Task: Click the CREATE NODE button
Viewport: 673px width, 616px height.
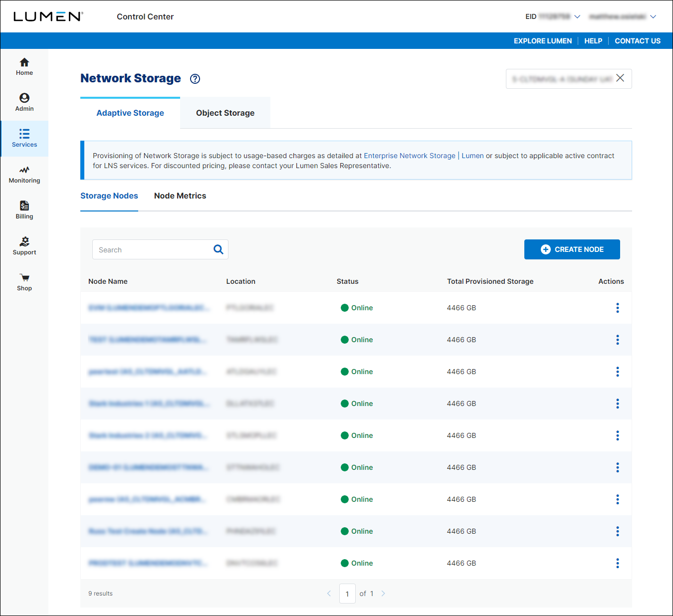Action: tap(572, 249)
